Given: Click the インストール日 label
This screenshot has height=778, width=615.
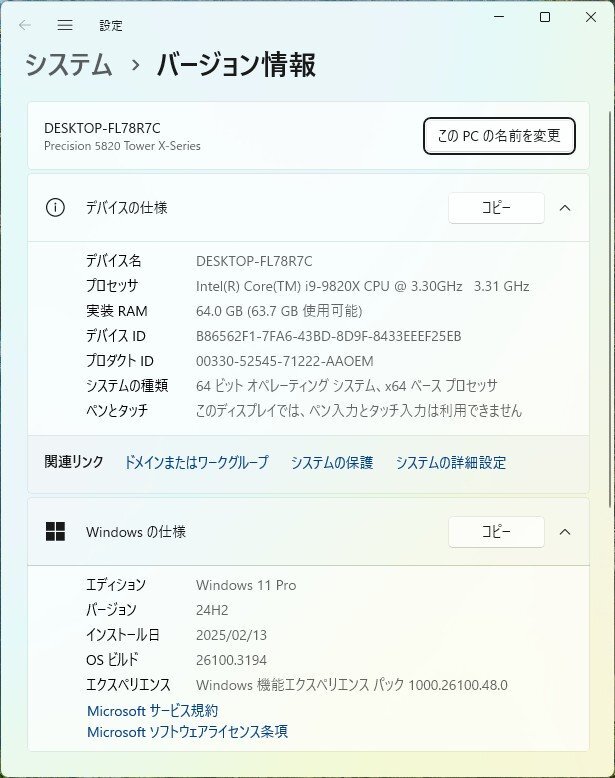Looking at the screenshot, I should pyautogui.click(x=123, y=635).
